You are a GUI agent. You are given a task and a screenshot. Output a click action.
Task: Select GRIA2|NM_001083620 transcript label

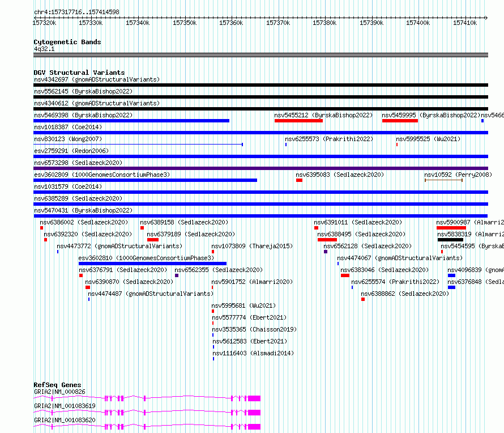click(x=65, y=420)
